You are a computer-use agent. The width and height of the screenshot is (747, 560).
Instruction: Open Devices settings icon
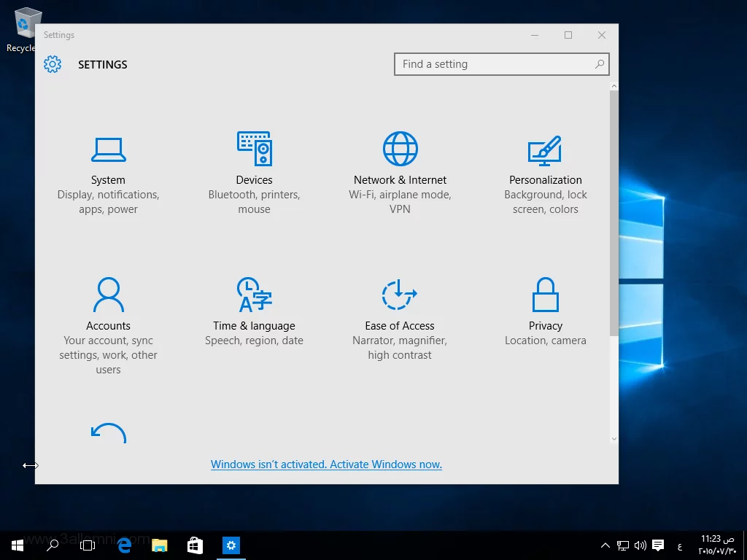(254, 149)
